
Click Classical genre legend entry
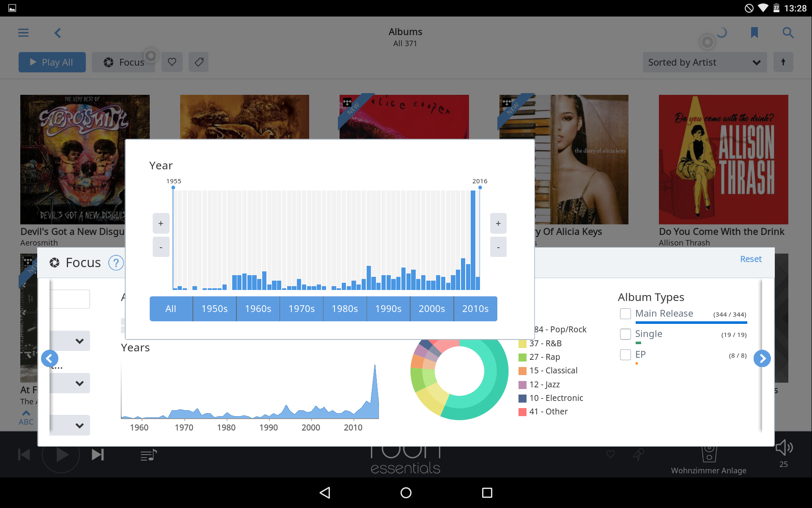(548, 371)
